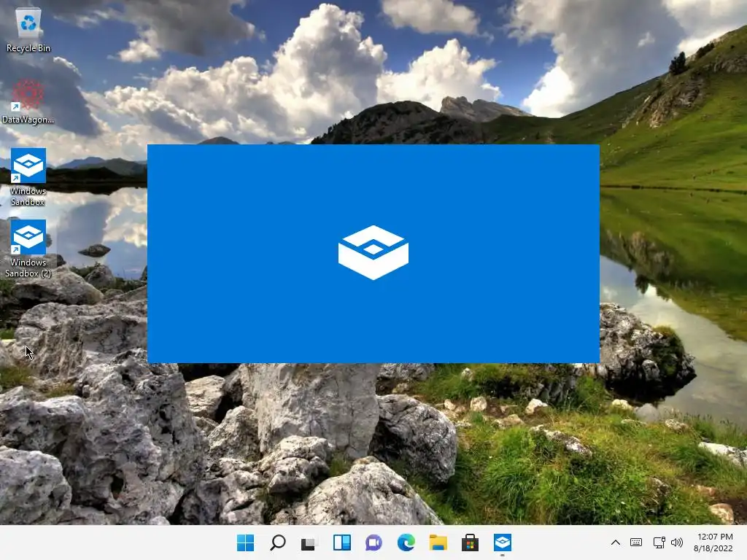Open taskbar Search magnifier

point(278,542)
